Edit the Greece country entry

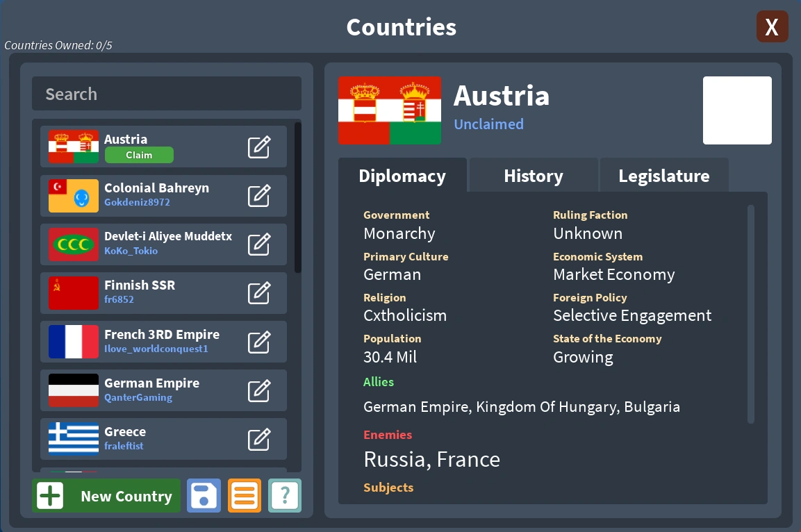[259, 438]
